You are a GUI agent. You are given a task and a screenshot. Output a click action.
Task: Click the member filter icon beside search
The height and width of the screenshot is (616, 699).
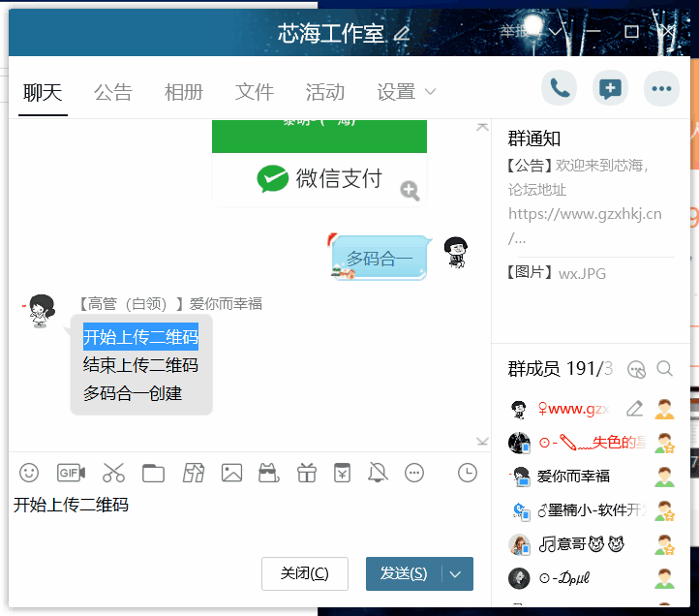636,369
